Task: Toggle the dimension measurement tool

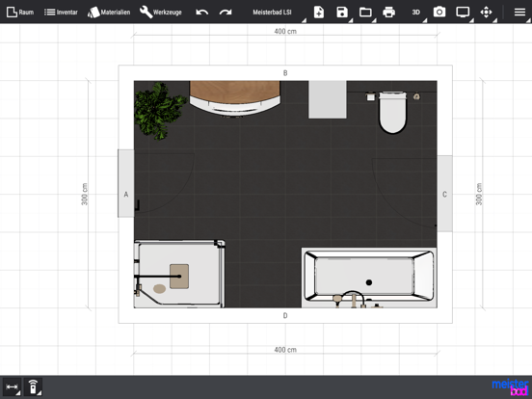Action: [x=12, y=387]
